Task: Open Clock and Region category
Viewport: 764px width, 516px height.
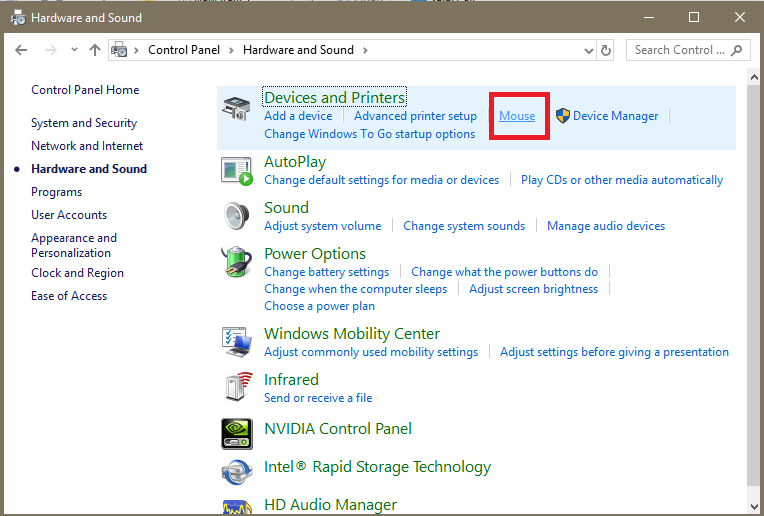Action: [77, 273]
